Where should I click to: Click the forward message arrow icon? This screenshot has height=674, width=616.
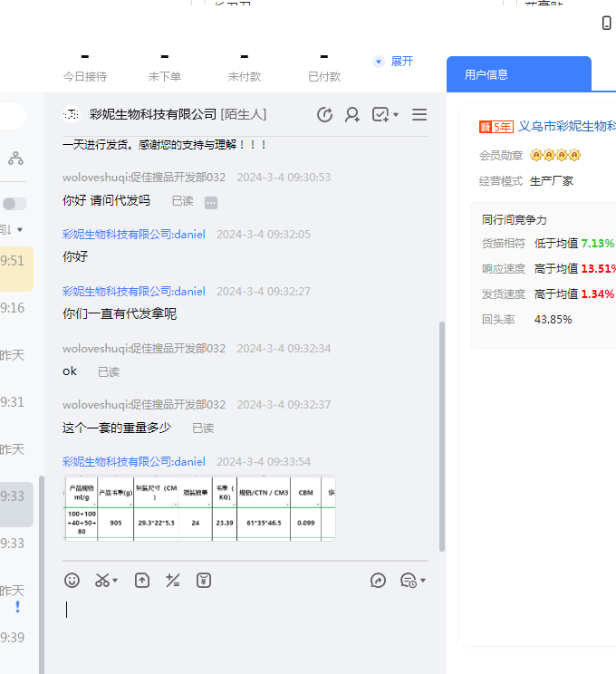[x=379, y=581]
